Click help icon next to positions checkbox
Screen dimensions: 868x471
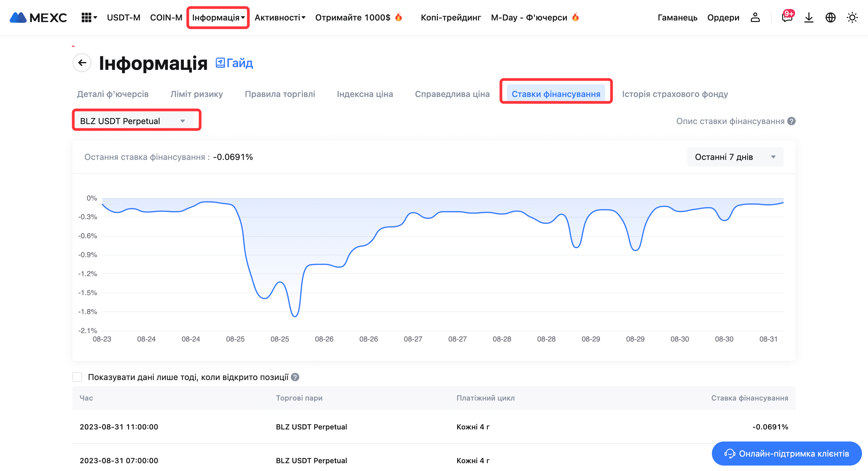coord(295,377)
